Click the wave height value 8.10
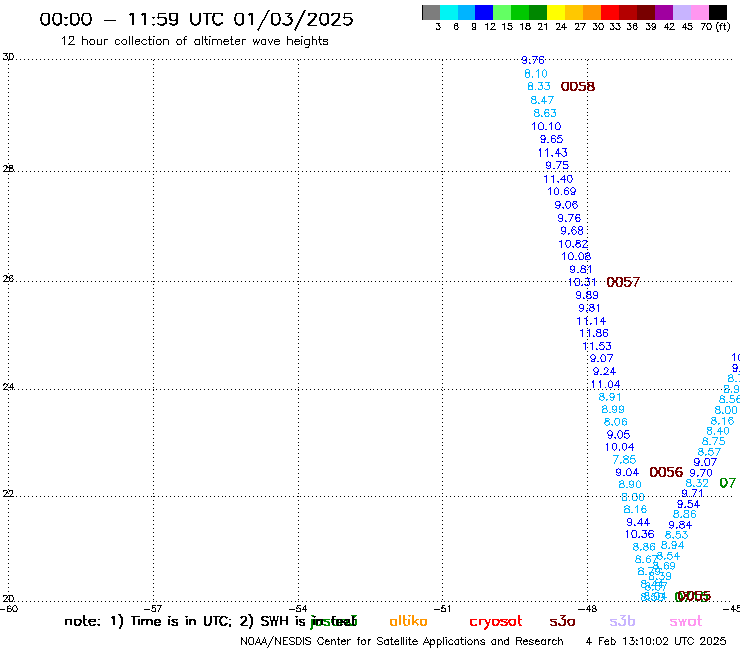Viewport: 740px width, 650px height. (x=536, y=74)
